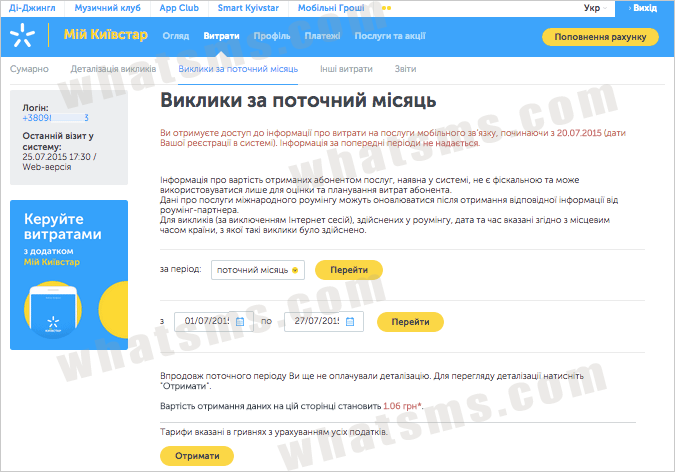675x472 pixels.
Task: Click the 1.06 грн price text
Action: [x=402, y=406]
